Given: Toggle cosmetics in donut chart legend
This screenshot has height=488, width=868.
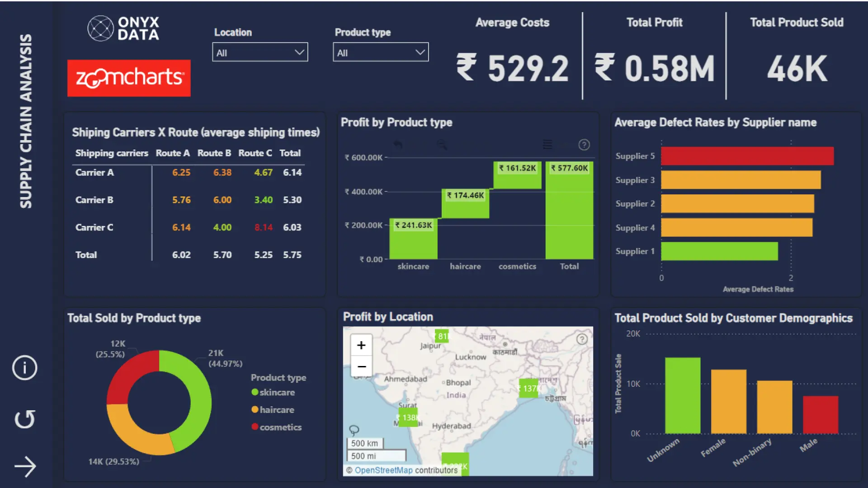Looking at the screenshot, I should pyautogui.click(x=276, y=427).
